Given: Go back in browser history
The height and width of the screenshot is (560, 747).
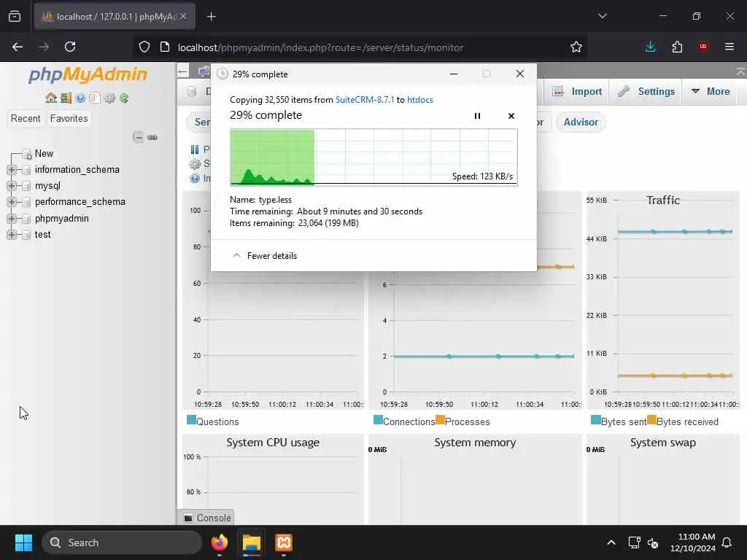Looking at the screenshot, I should coord(18,47).
